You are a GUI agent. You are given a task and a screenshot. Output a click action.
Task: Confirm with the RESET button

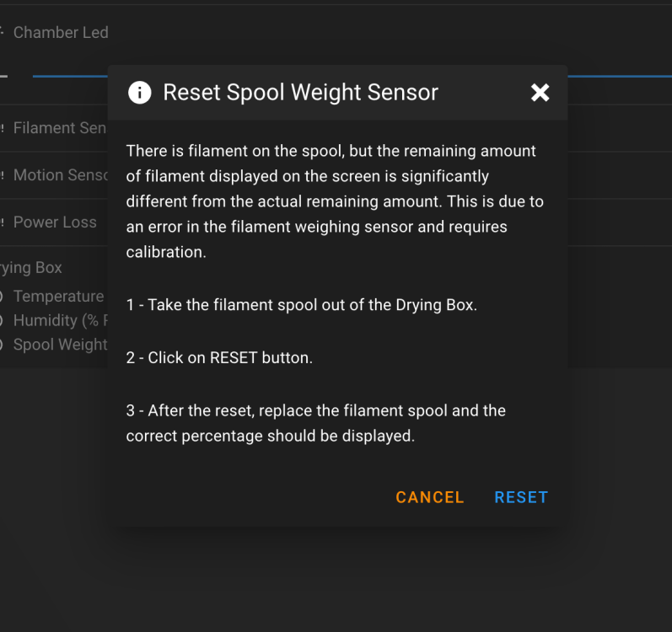pyautogui.click(x=521, y=497)
